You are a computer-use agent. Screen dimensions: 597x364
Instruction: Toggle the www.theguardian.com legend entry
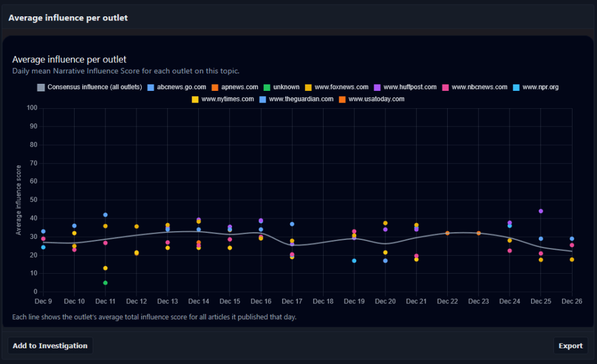(x=262, y=99)
